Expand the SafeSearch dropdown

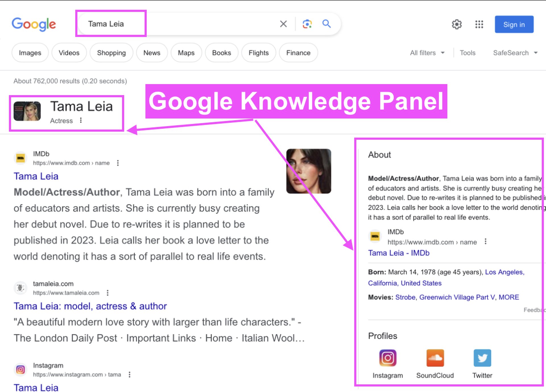pos(515,53)
